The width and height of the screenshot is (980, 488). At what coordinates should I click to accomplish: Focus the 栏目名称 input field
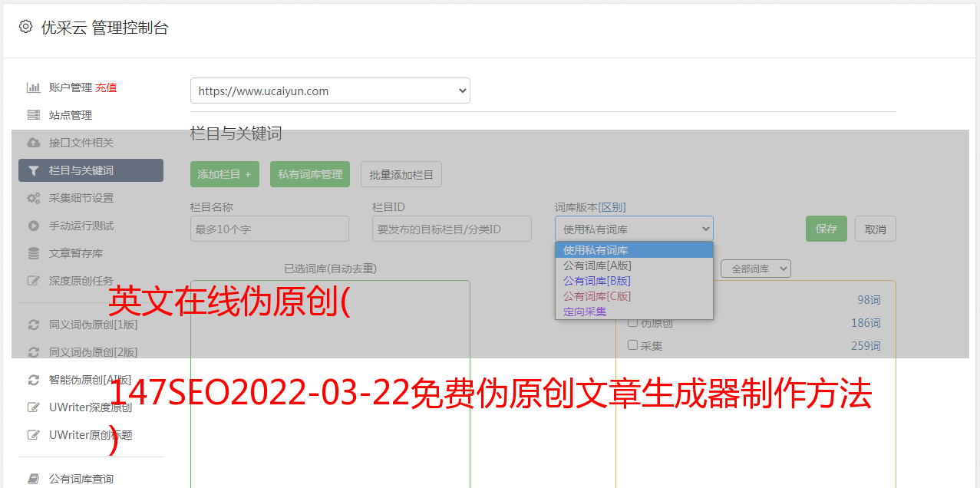[x=269, y=229]
